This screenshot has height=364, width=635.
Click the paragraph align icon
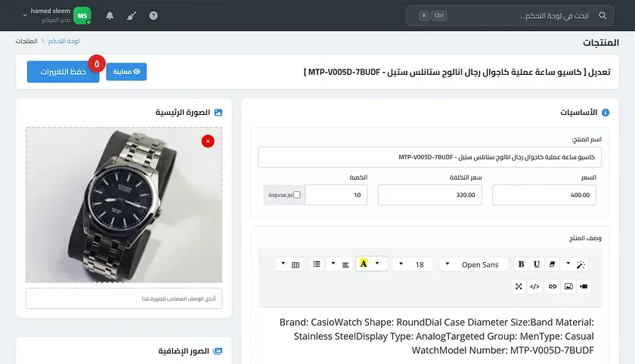(x=345, y=264)
